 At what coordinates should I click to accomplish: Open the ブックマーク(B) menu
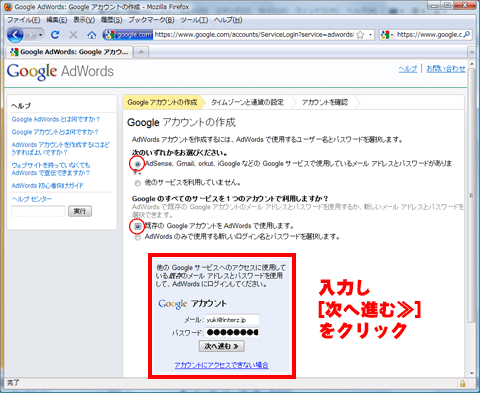point(151,20)
